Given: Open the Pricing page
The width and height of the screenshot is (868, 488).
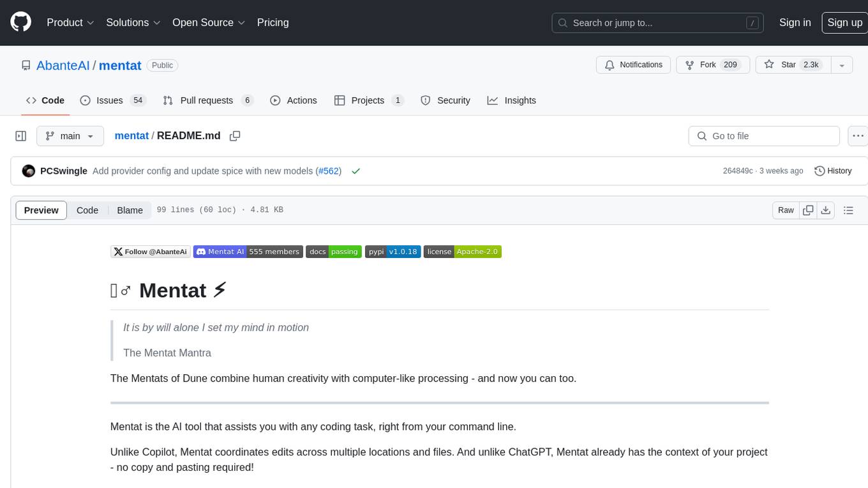Looking at the screenshot, I should [273, 22].
